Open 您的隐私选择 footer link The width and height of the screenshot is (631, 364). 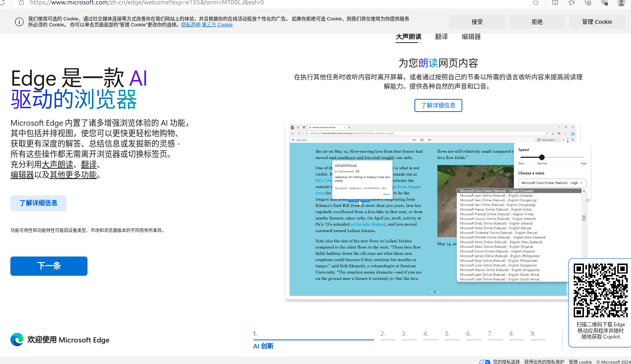pyautogui.click(x=506, y=362)
